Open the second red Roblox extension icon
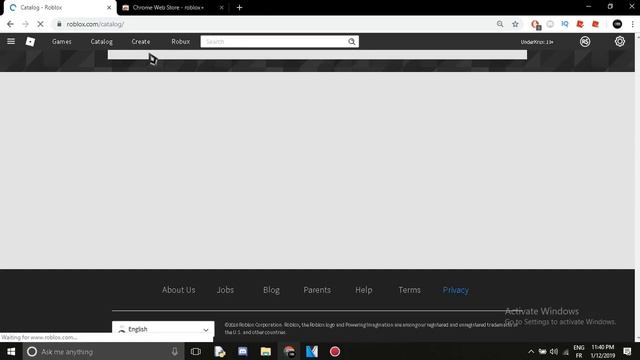 coord(596,24)
